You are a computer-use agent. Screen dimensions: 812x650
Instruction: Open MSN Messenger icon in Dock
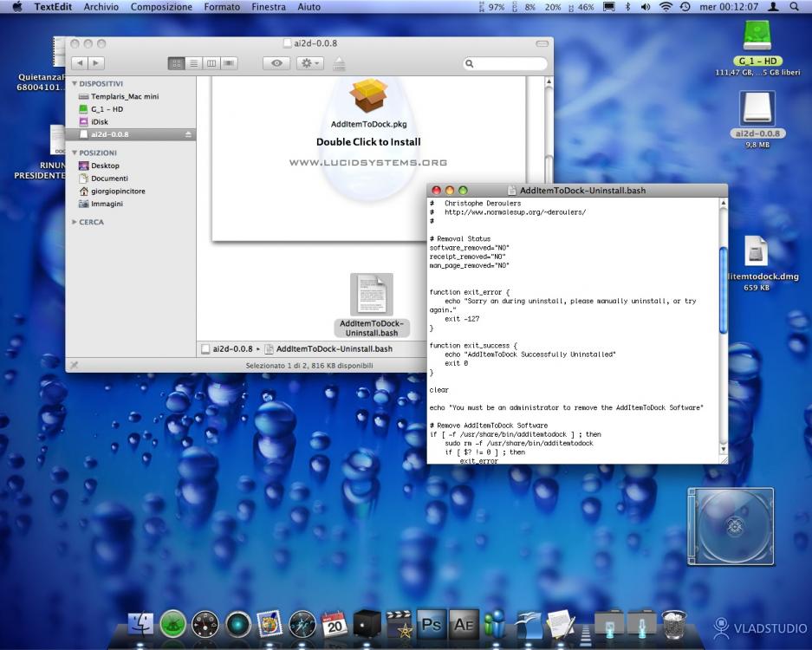click(495, 624)
